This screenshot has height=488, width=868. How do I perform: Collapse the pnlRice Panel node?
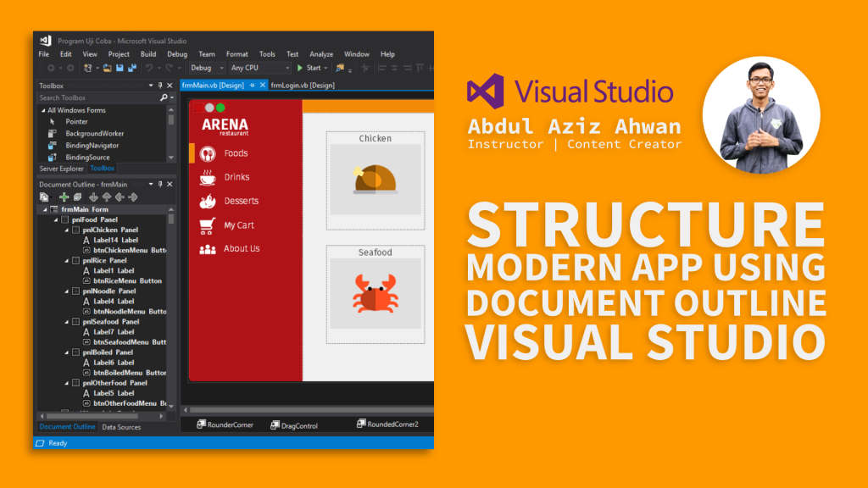pyautogui.click(x=67, y=261)
